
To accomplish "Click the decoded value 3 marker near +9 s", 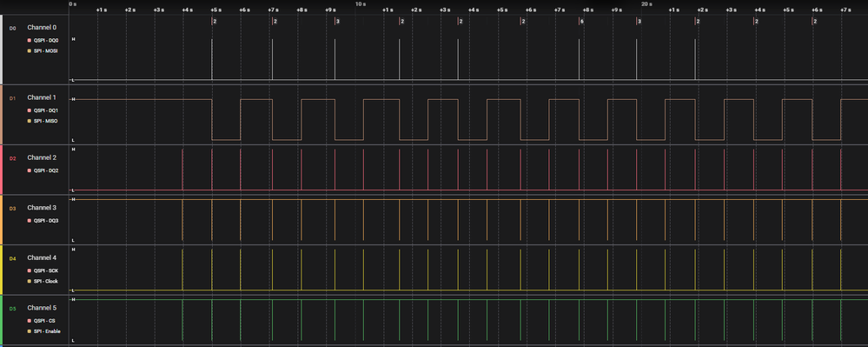I will pos(336,21).
